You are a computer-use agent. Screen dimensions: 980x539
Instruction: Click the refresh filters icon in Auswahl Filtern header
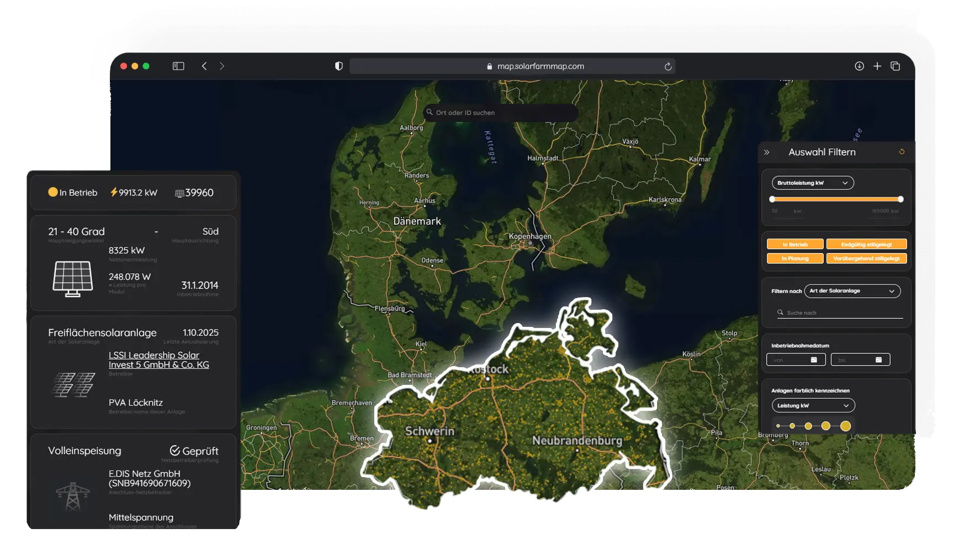[x=902, y=151]
